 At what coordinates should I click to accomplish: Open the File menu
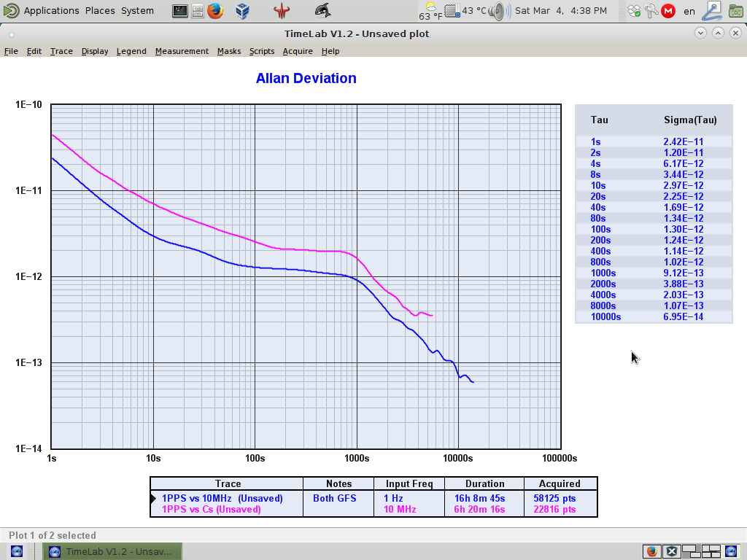11,51
